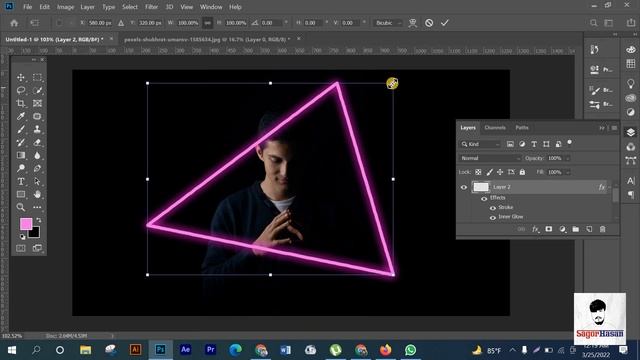The width and height of the screenshot is (640, 360).
Task: Select the Clone Stamp tool
Action: [x=37, y=129]
